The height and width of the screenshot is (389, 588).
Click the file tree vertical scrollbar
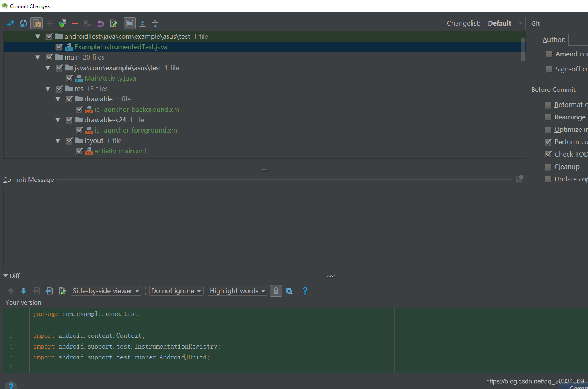pos(523,49)
